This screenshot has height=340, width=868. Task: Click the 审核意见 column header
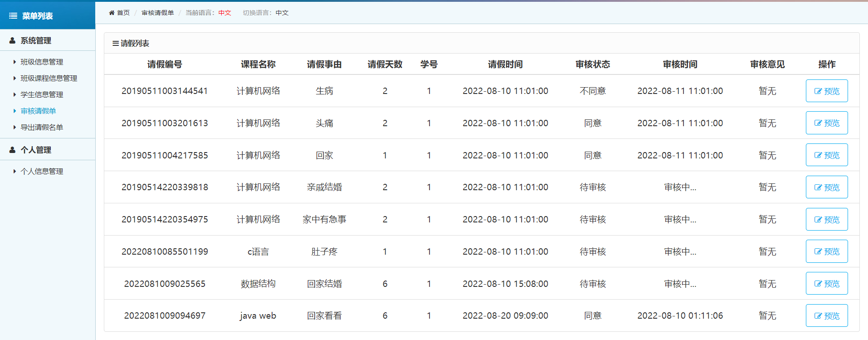click(767, 64)
